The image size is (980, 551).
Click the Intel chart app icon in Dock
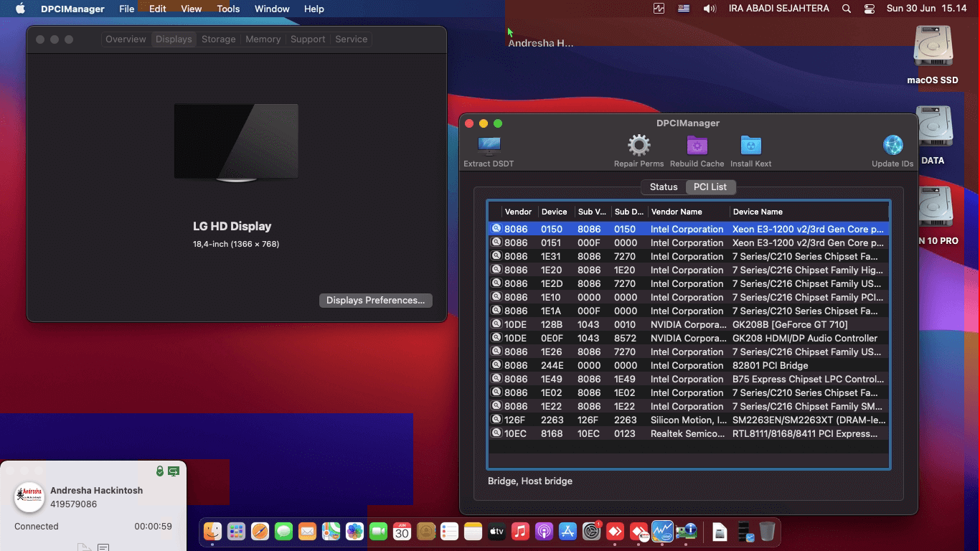coord(662,532)
